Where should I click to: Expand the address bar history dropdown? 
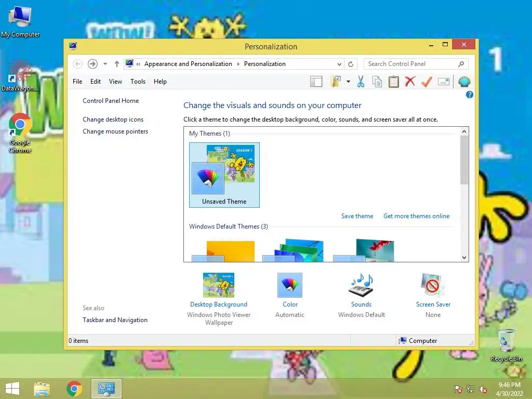tap(339, 64)
